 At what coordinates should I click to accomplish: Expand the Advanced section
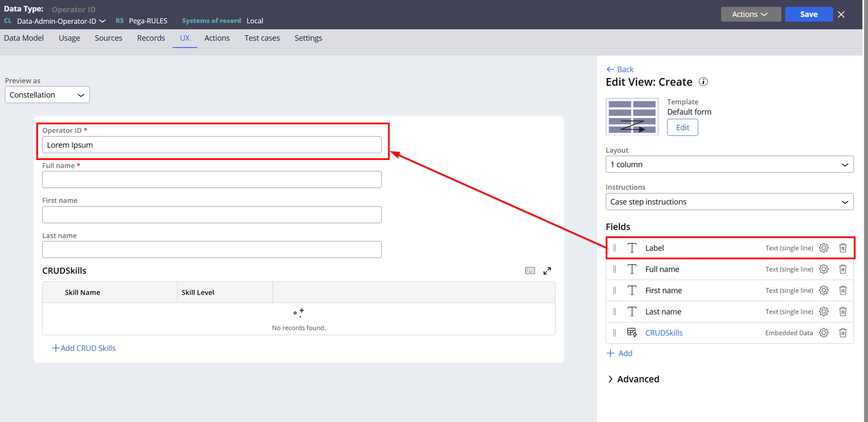[633, 379]
